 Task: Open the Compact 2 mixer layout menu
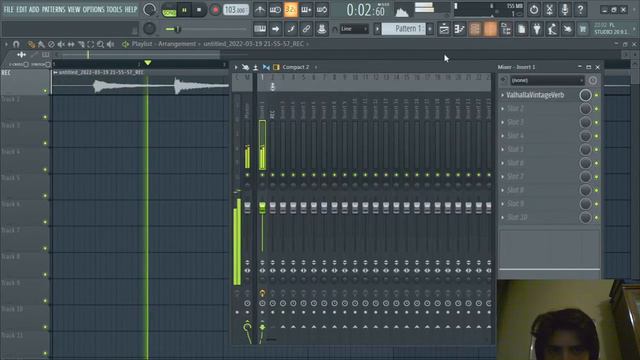[x=296, y=67]
